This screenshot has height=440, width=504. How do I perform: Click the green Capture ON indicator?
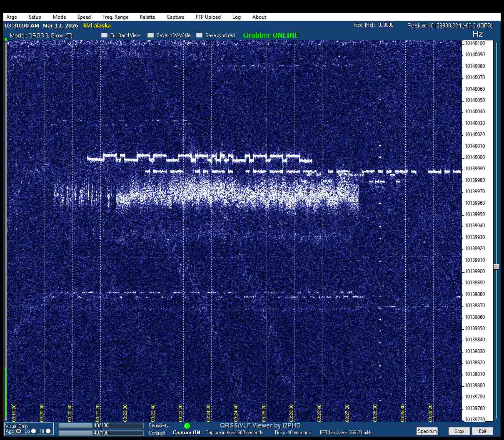(187, 426)
